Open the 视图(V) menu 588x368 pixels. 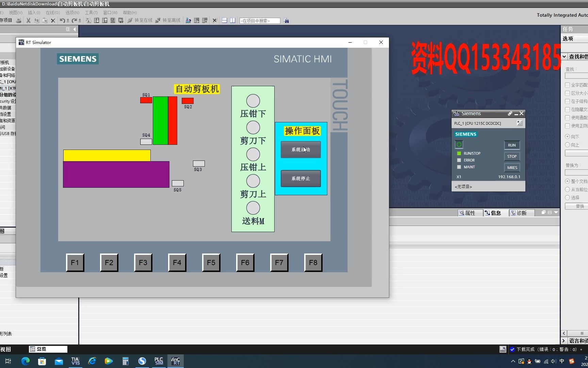pyautogui.click(x=16, y=13)
